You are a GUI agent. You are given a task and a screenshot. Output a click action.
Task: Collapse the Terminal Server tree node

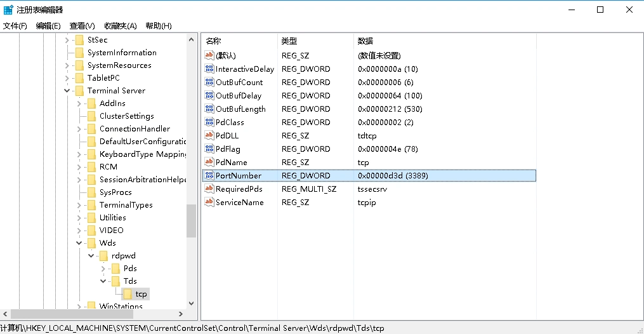(67, 91)
